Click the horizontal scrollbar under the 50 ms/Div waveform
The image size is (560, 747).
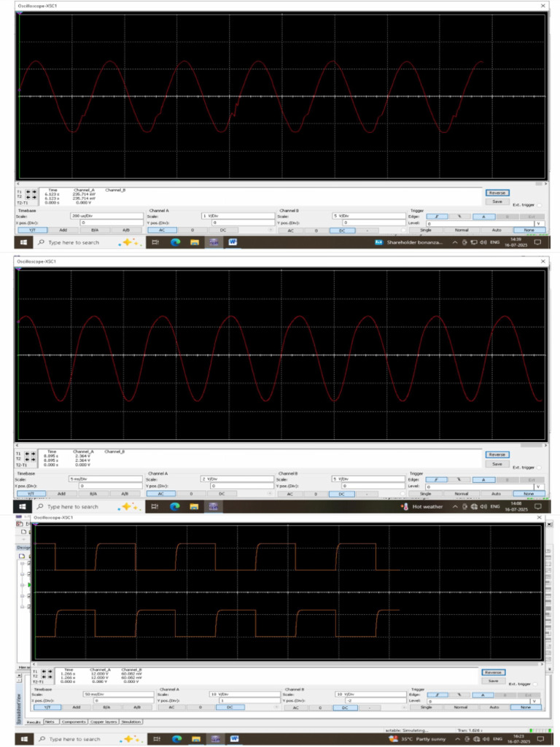pyautogui.click(x=289, y=663)
